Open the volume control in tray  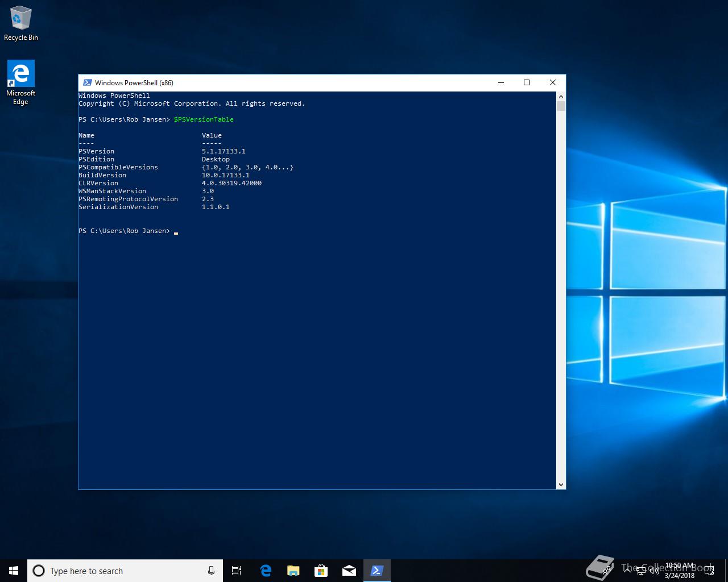pyautogui.click(x=655, y=571)
